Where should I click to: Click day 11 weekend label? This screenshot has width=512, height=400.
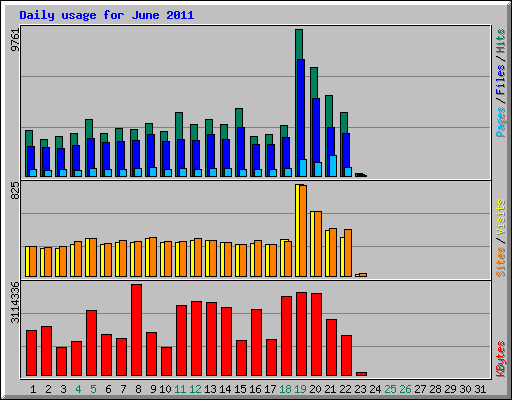click(x=180, y=389)
